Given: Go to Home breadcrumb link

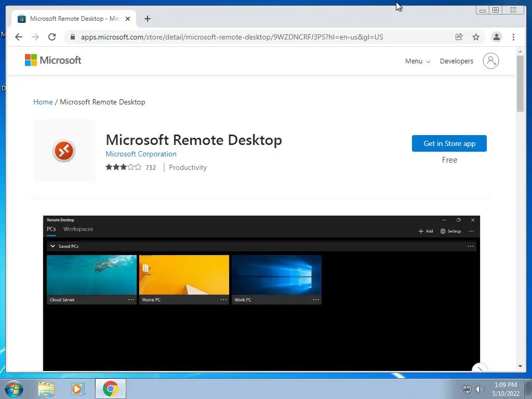Looking at the screenshot, I should pos(43,102).
